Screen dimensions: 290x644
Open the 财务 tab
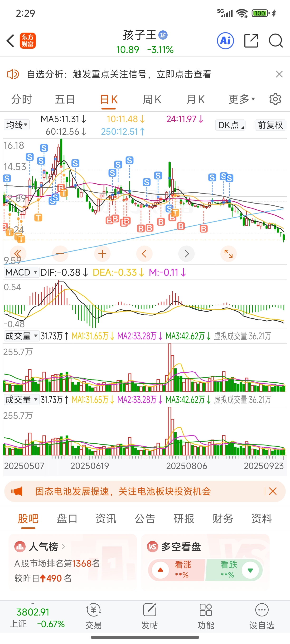[223, 519]
